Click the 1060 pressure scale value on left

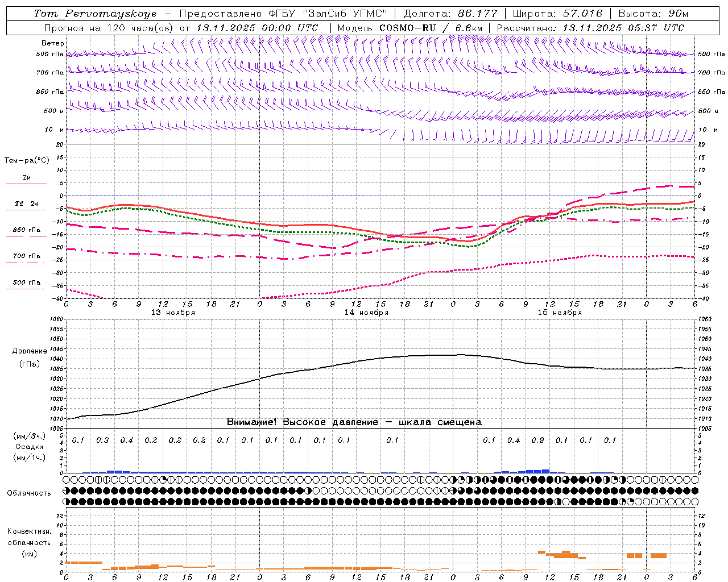pyautogui.click(x=57, y=319)
